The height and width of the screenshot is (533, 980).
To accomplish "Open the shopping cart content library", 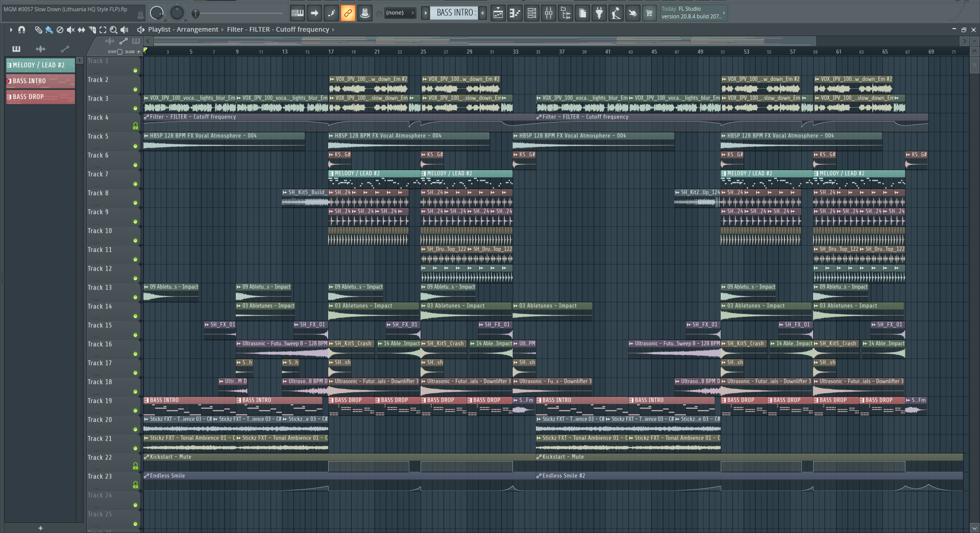I will (x=649, y=13).
